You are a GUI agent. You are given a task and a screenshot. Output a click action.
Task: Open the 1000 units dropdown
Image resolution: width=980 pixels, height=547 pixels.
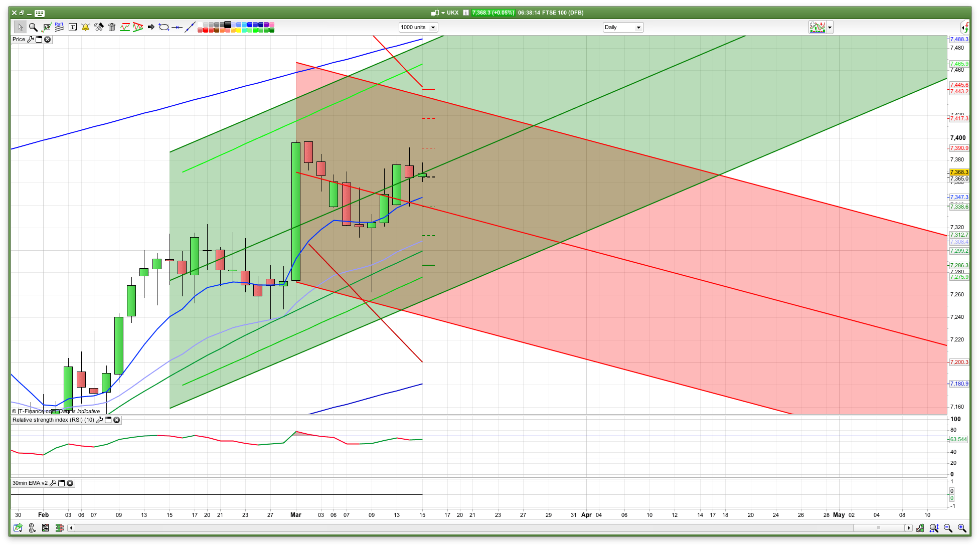click(x=418, y=27)
